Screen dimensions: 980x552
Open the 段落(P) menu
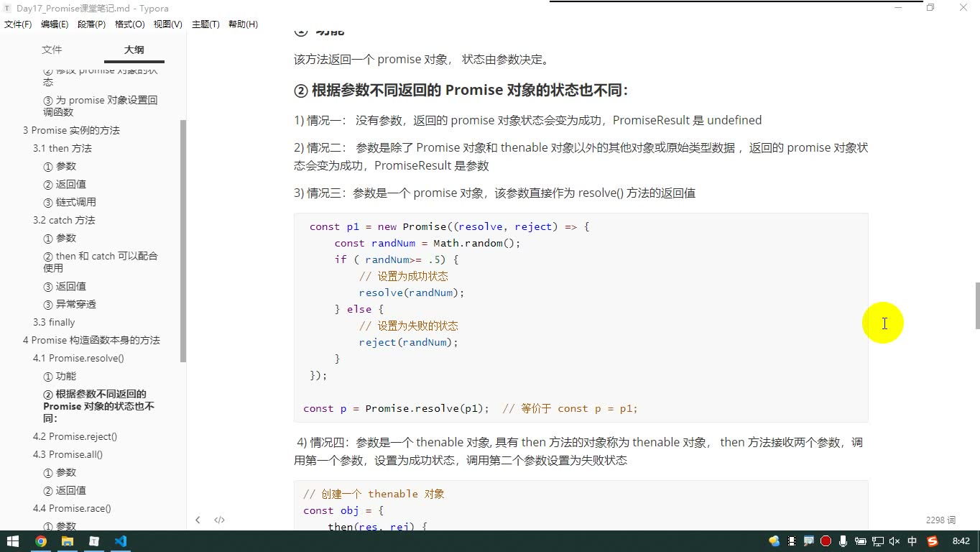coord(91,24)
